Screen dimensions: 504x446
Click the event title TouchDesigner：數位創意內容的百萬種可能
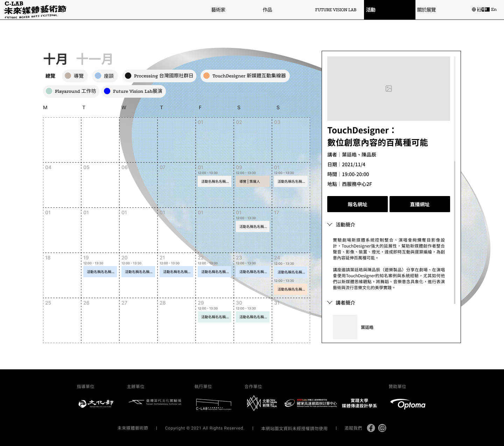point(378,137)
